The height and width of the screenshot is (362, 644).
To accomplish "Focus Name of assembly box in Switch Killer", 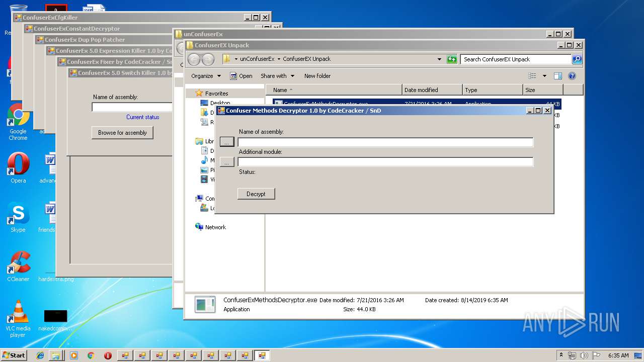I will click(x=132, y=107).
